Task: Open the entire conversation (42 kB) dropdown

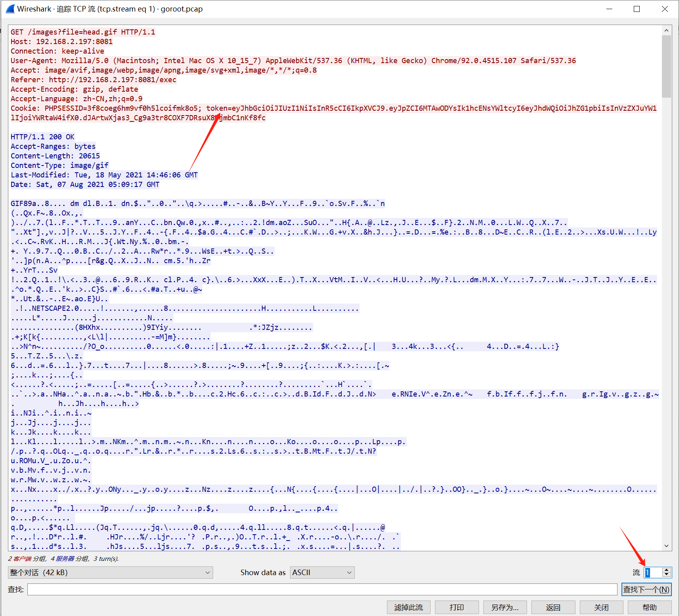Action: 110,572
